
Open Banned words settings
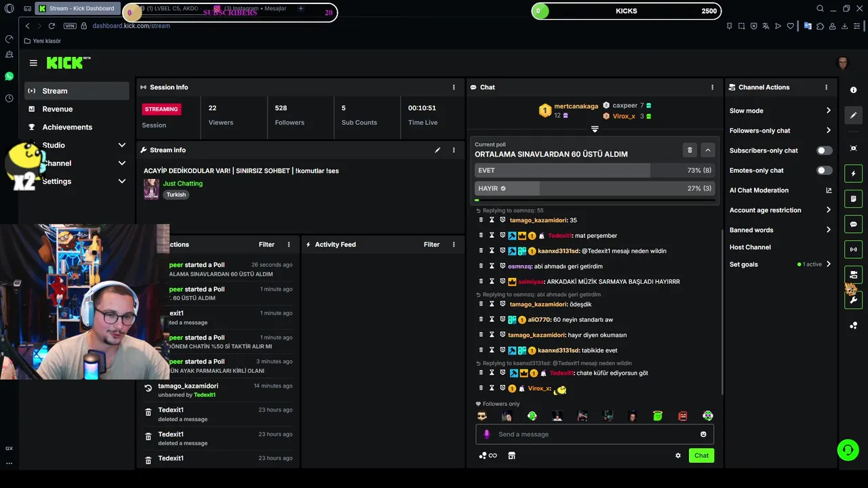[780, 230]
